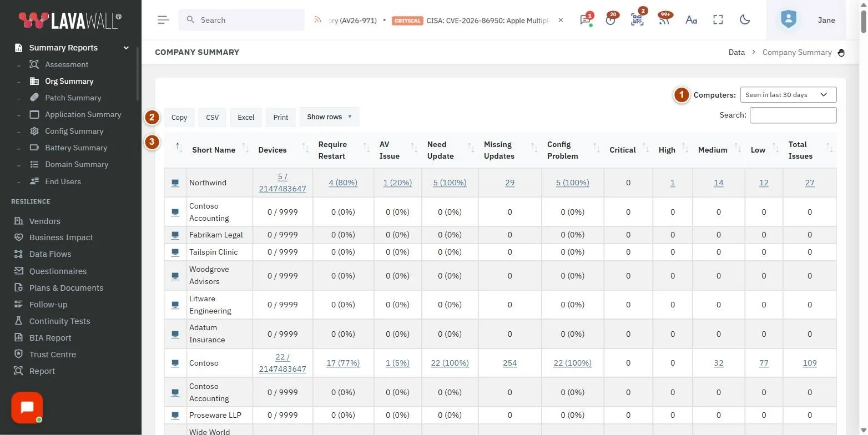Export the table as CSV
The height and width of the screenshot is (435, 868).
[x=212, y=117]
